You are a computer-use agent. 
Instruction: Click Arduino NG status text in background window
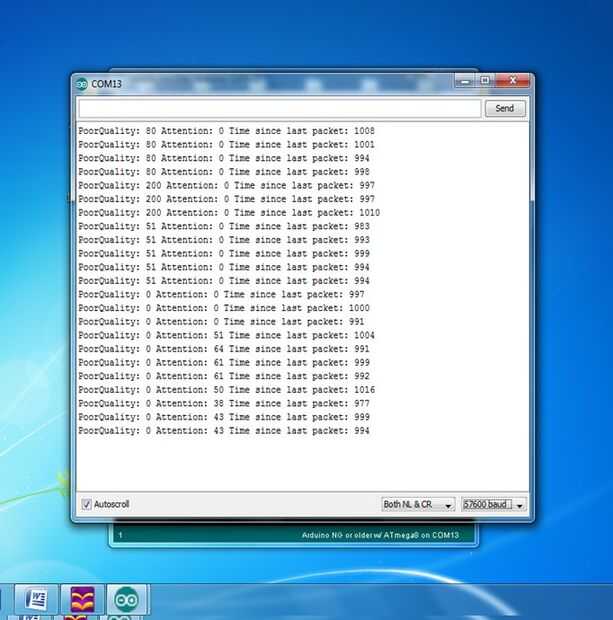[380, 535]
